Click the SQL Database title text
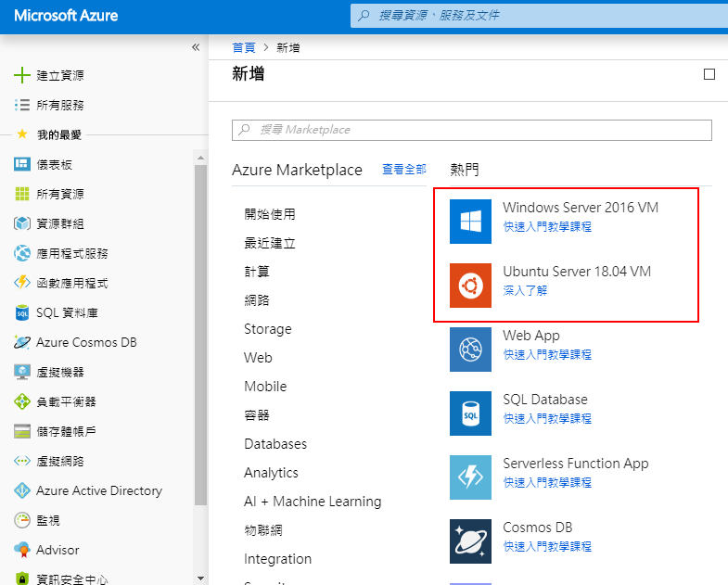The width and height of the screenshot is (728, 585). click(545, 400)
